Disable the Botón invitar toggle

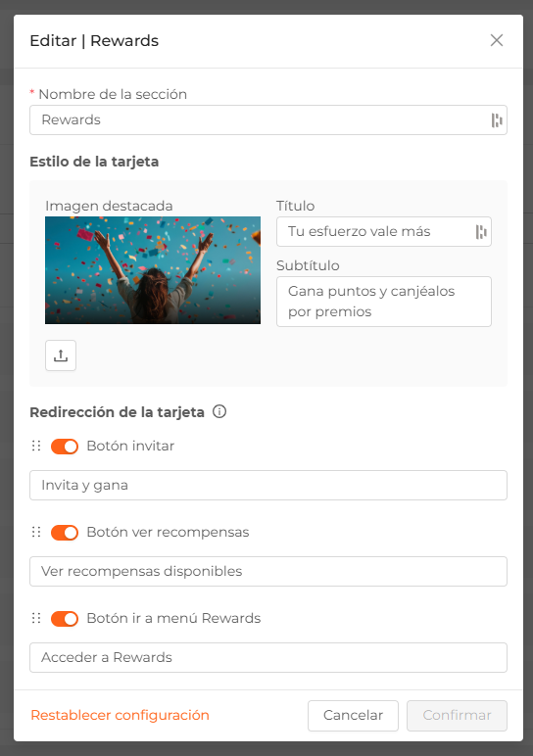tap(65, 447)
